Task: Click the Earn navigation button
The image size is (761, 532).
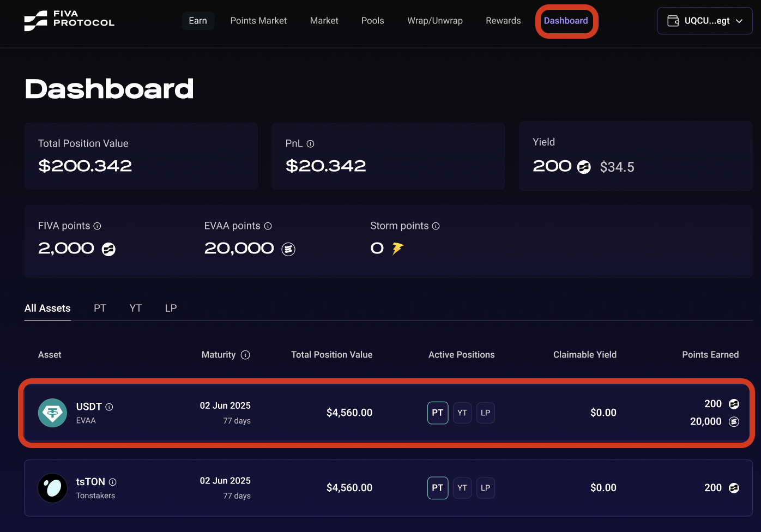Action: (198, 21)
